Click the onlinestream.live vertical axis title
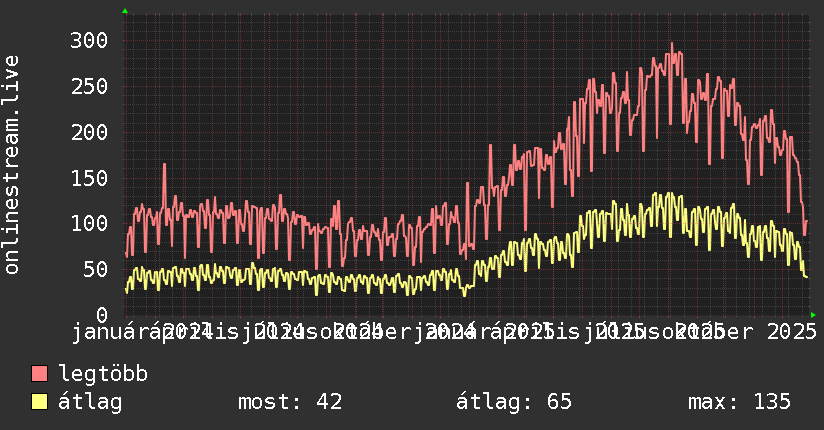Screen dimensions: 824x430 [11, 165]
